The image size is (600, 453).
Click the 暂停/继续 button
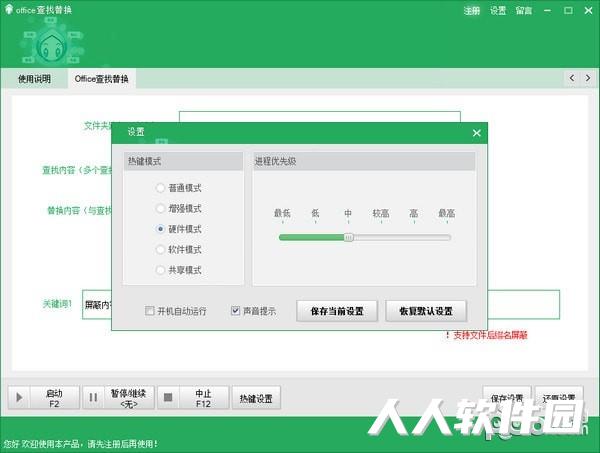pyautogui.click(x=119, y=398)
